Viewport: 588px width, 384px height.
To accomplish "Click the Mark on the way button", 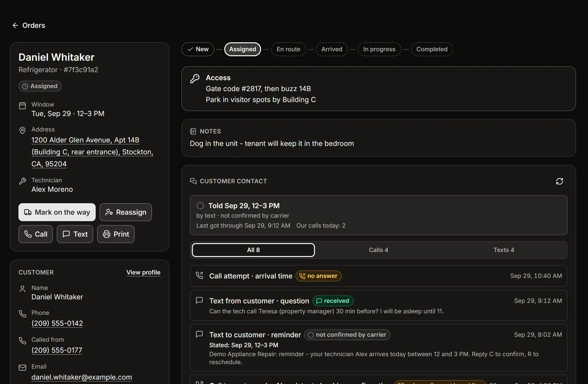I will point(57,212).
